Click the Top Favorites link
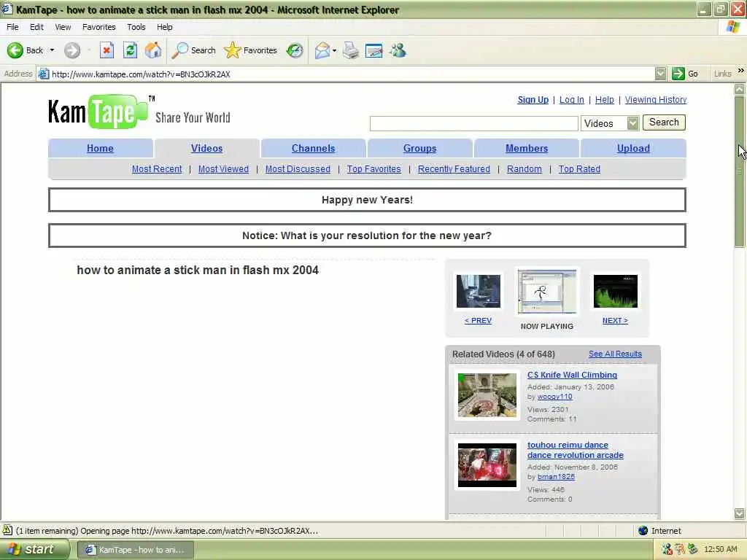This screenshot has width=747, height=560. coord(374,169)
